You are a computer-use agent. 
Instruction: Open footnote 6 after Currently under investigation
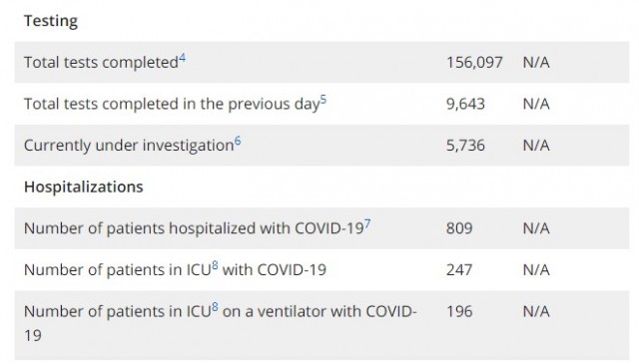point(238,142)
